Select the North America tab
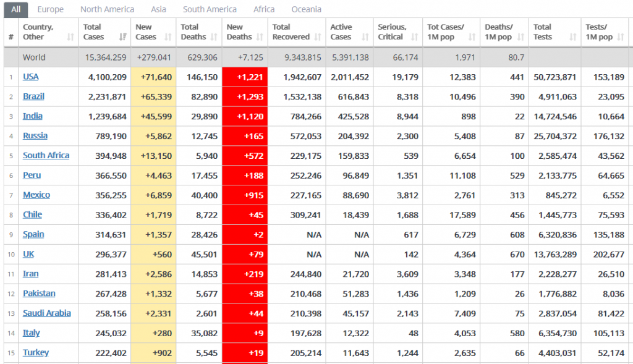 point(107,9)
